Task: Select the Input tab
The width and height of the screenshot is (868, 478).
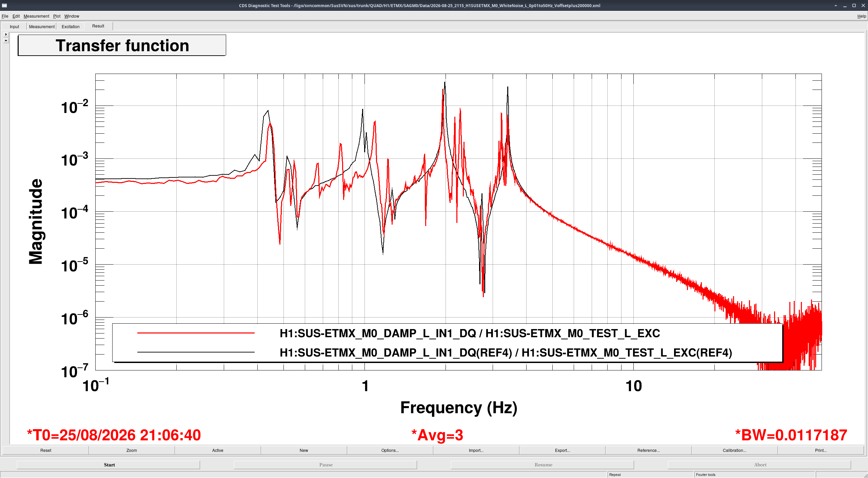Action: [x=14, y=26]
